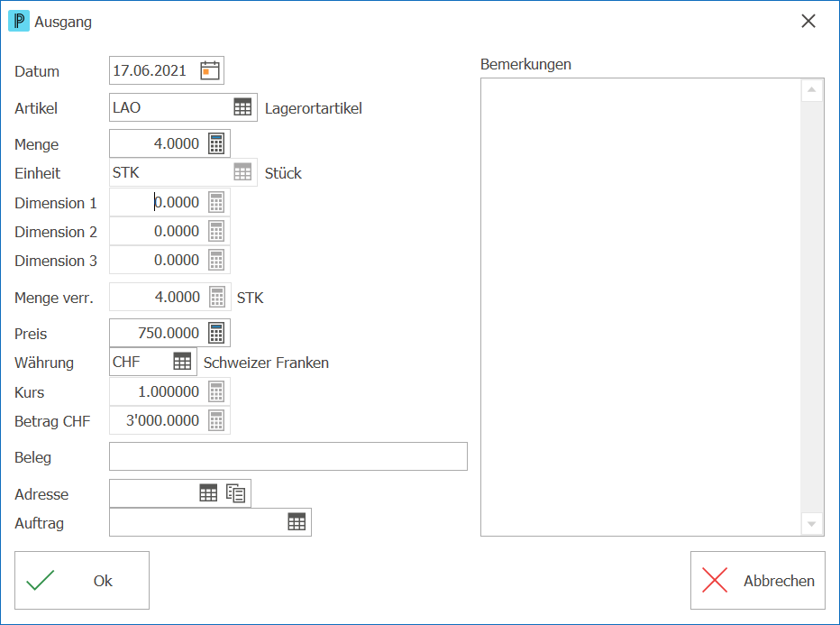Open the calculator for Betrag CHF
Image resolution: width=840 pixels, height=625 pixels.
216,421
